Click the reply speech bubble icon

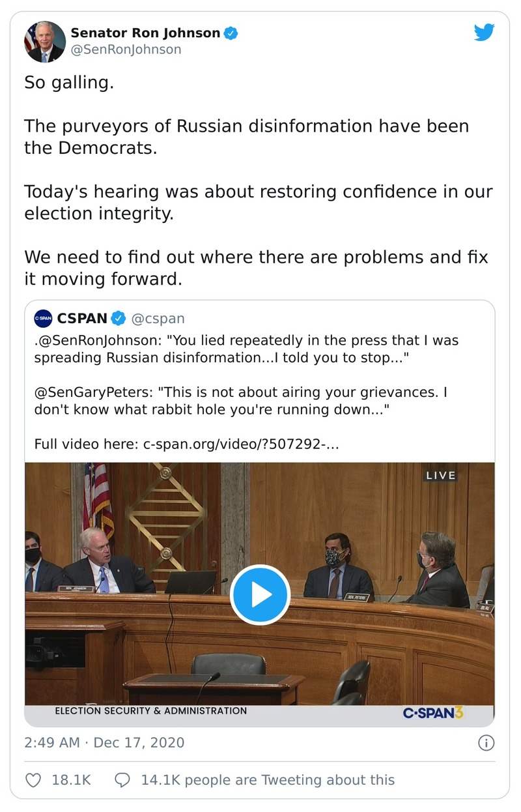(122, 779)
